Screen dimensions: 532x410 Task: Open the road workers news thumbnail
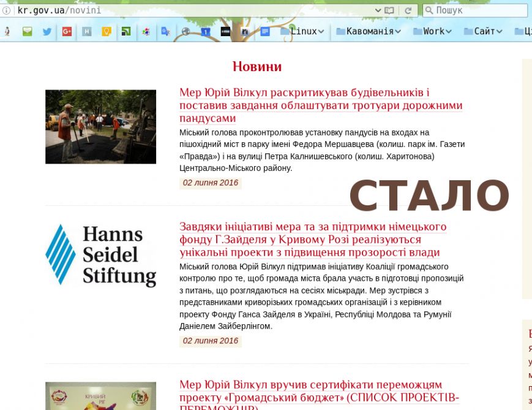tap(101, 127)
